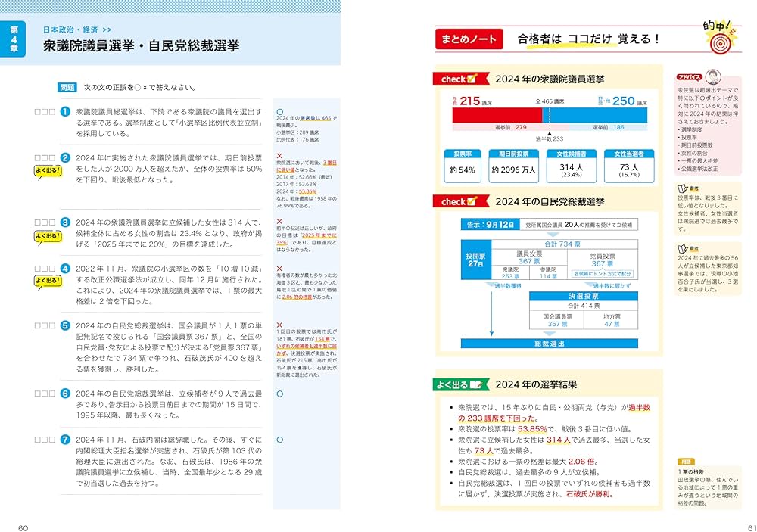This screenshot has height=532, width=757.
Task: Tick the first checkbox beside question 3
Action: [x=38, y=222]
